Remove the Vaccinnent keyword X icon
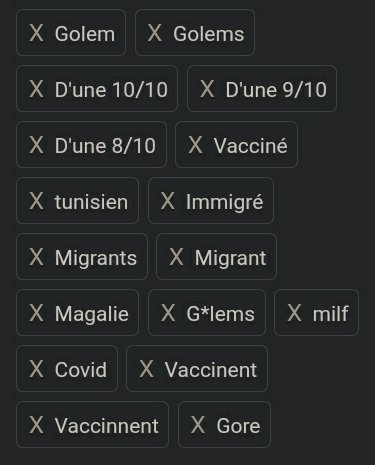Image resolution: width=375 pixels, height=465 pixels. tap(36, 425)
